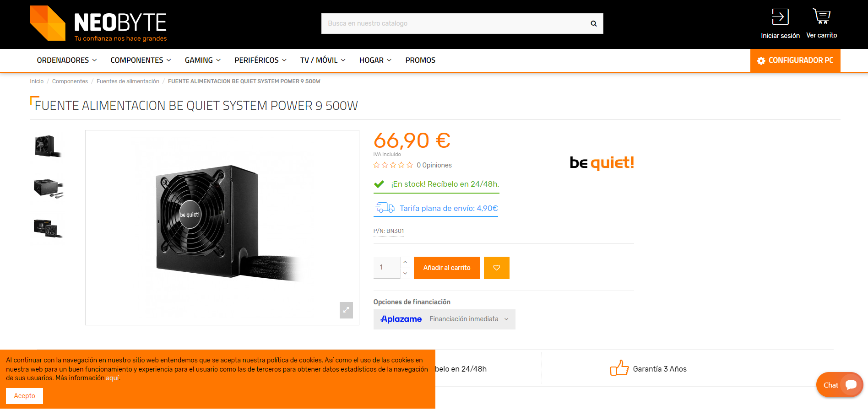Expand the COMPONENTES menu
868x410 pixels.
pos(141,60)
